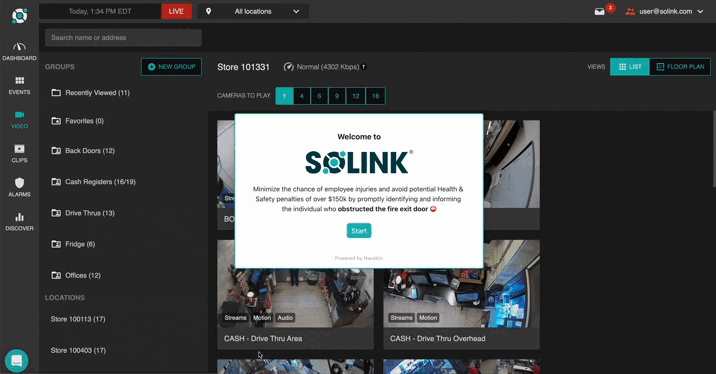Open the date and time picker

(x=100, y=11)
